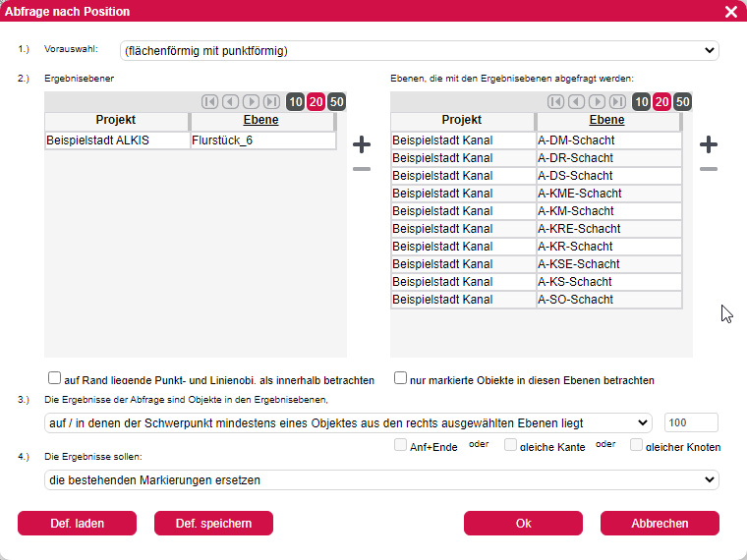747x560 pixels.
Task: Click minus icon to remove result layer
Action: click(x=362, y=170)
